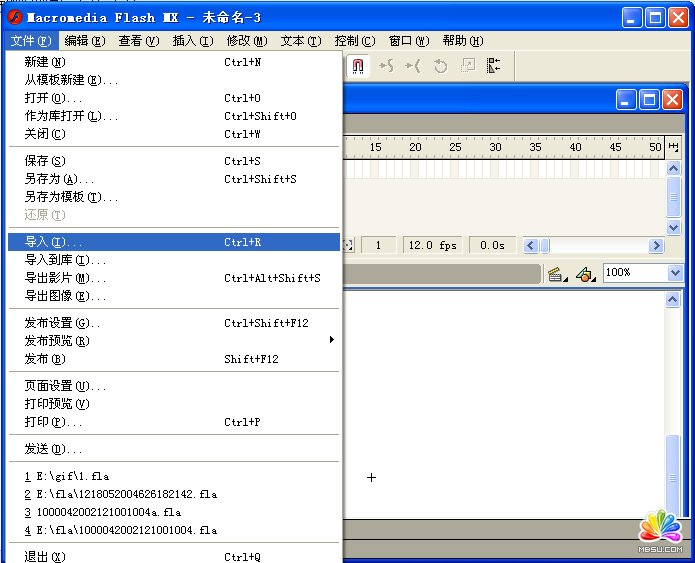695x563 pixels.
Task: Open the Align panel icon
Action: (493, 66)
